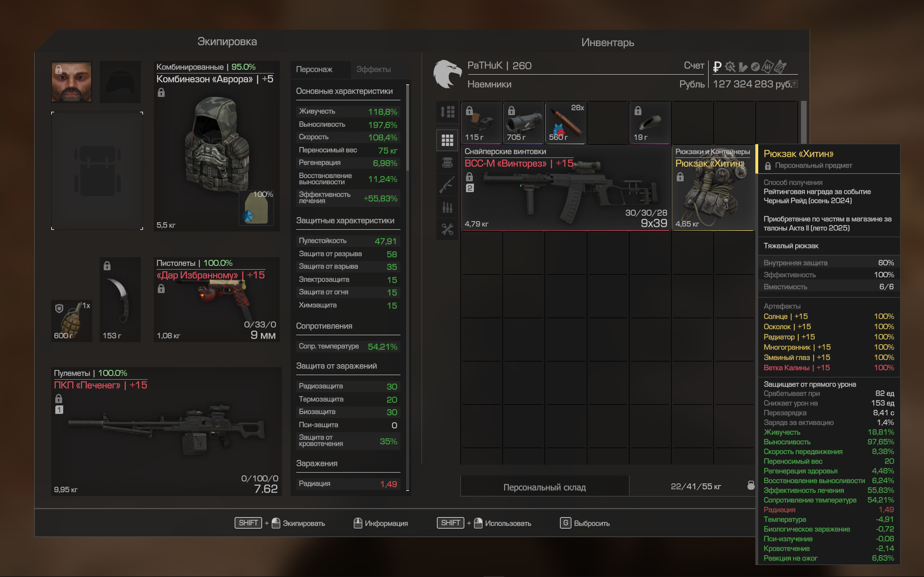Filter inventory by weapons rifle icon
The image size is (924, 577).
pyautogui.click(x=447, y=185)
